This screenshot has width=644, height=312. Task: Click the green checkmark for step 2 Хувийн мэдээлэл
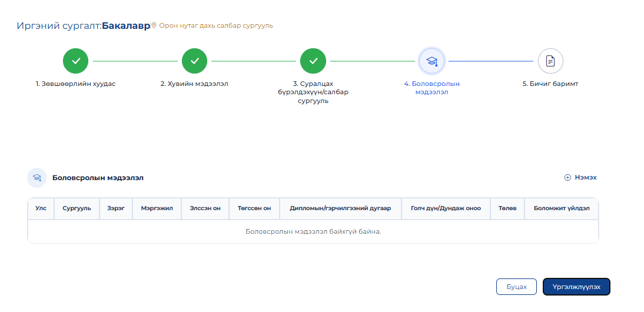point(195,61)
